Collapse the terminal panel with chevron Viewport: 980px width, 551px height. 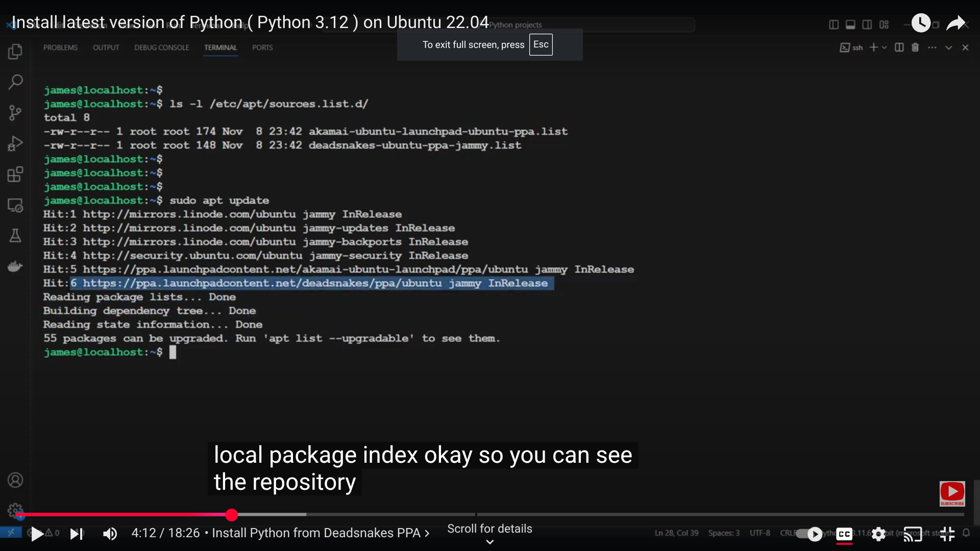pos(948,47)
